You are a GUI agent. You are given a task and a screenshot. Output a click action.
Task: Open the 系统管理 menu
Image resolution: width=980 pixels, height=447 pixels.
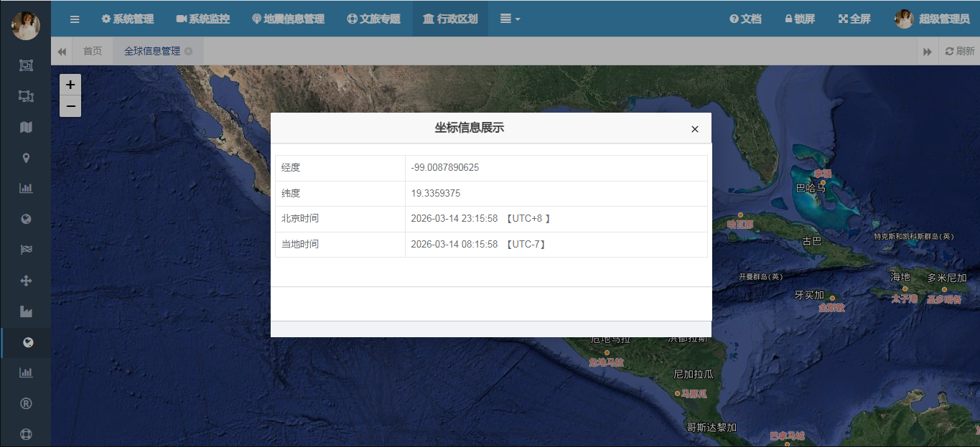pos(128,19)
